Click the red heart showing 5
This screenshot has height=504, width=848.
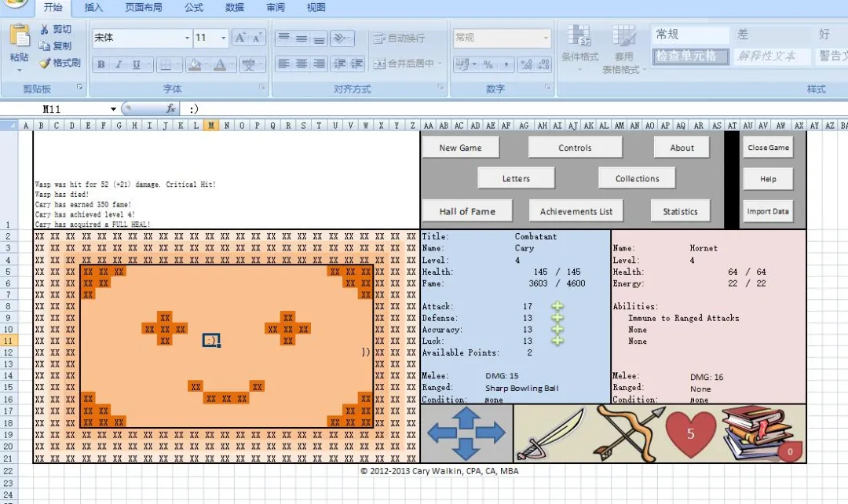click(x=691, y=433)
